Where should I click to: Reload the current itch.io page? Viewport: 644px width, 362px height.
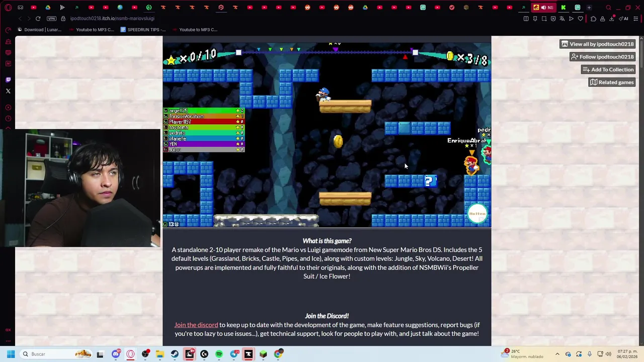click(x=38, y=19)
